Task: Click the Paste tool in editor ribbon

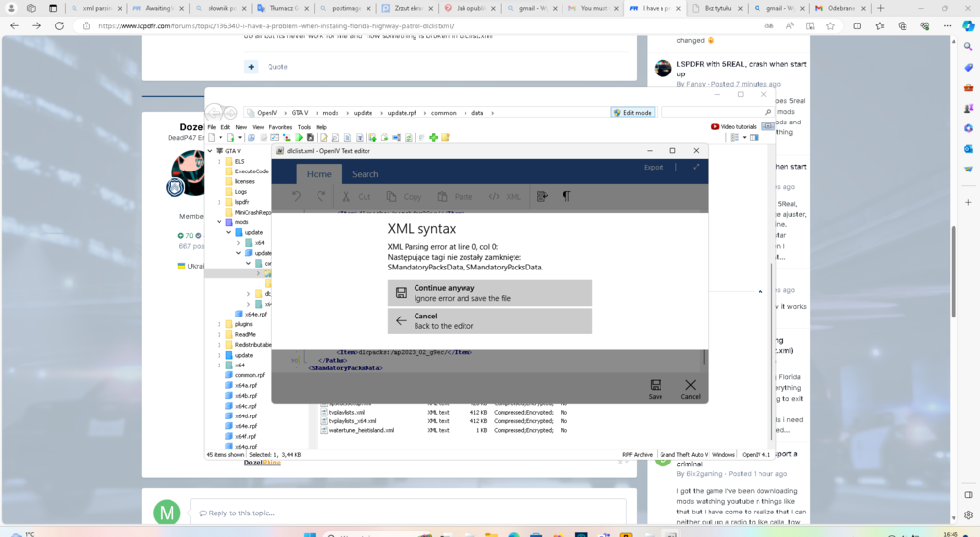Action: click(x=455, y=196)
